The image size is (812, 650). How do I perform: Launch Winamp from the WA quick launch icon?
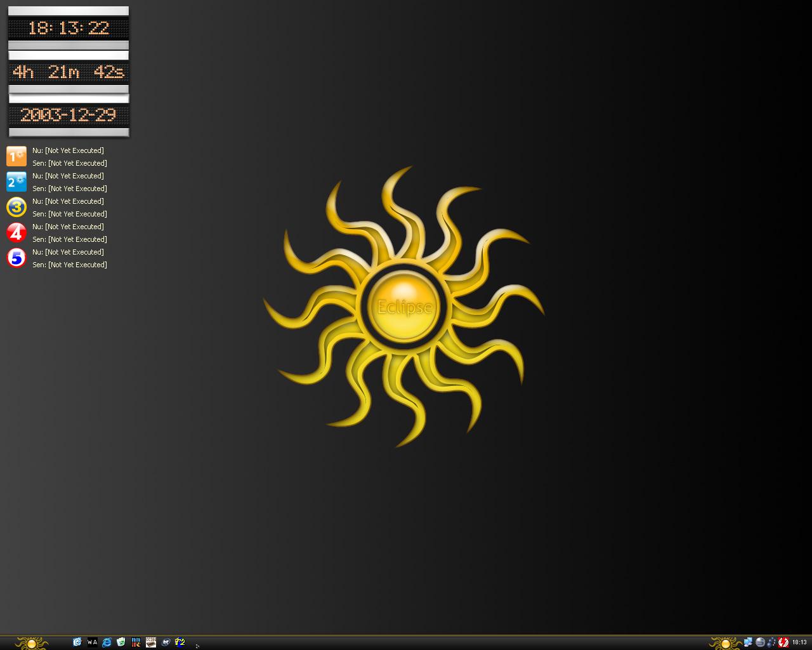pos(92,642)
